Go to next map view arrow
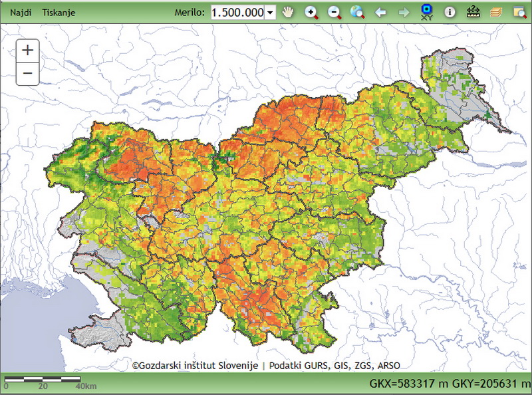This screenshot has height=395, width=532. pyautogui.click(x=404, y=13)
